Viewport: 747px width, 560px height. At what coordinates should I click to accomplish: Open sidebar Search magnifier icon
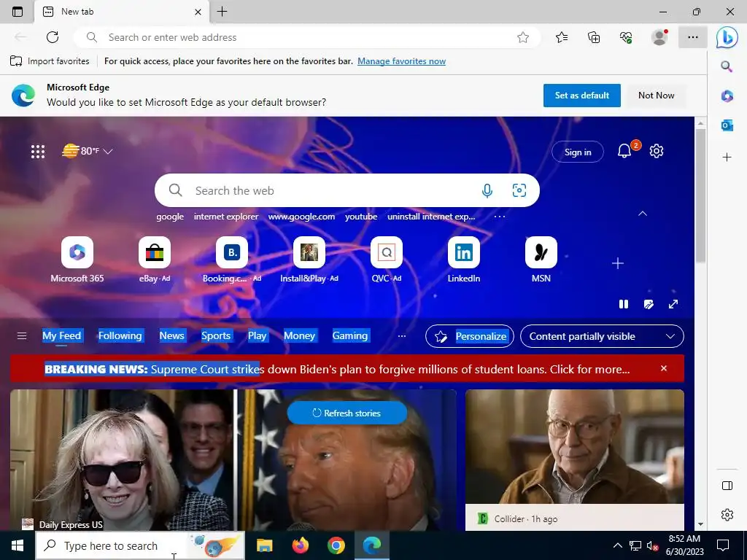(x=727, y=66)
